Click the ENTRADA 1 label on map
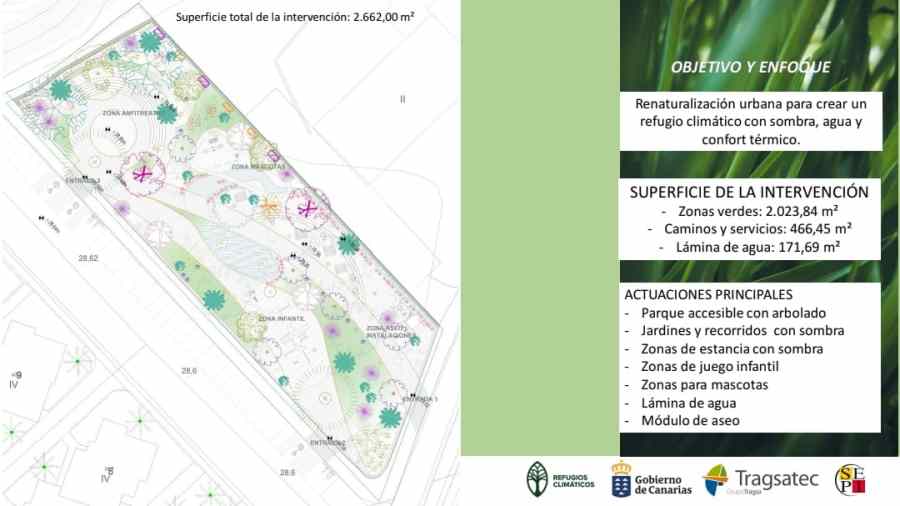This screenshot has height=506, width=900. (x=420, y=399)
